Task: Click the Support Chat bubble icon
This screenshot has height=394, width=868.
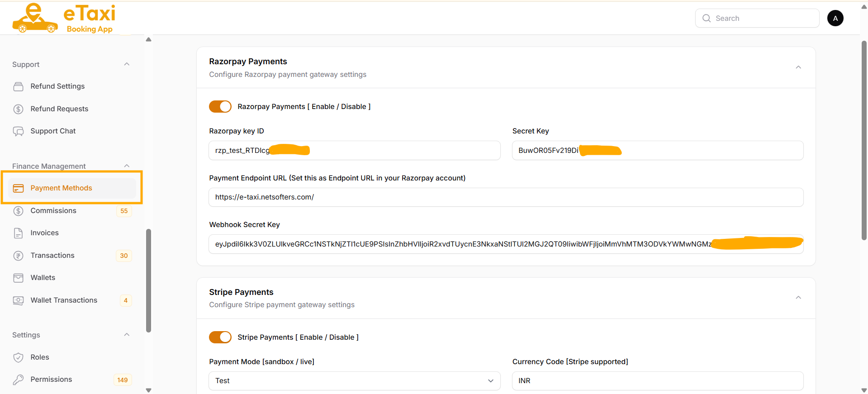Action: [x=18, y=131]
